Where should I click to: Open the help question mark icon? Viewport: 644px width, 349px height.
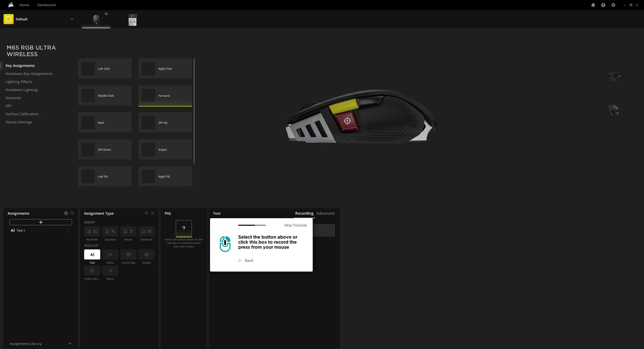click(603, 5)
